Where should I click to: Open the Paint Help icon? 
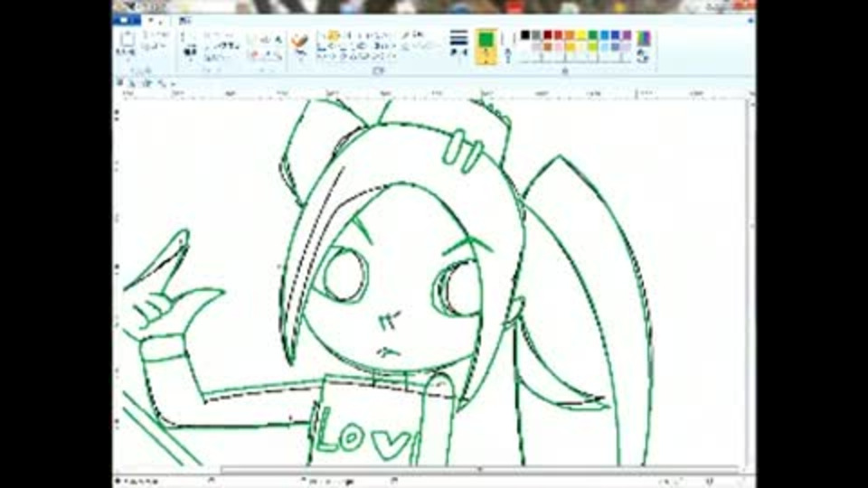coord(750,21)
